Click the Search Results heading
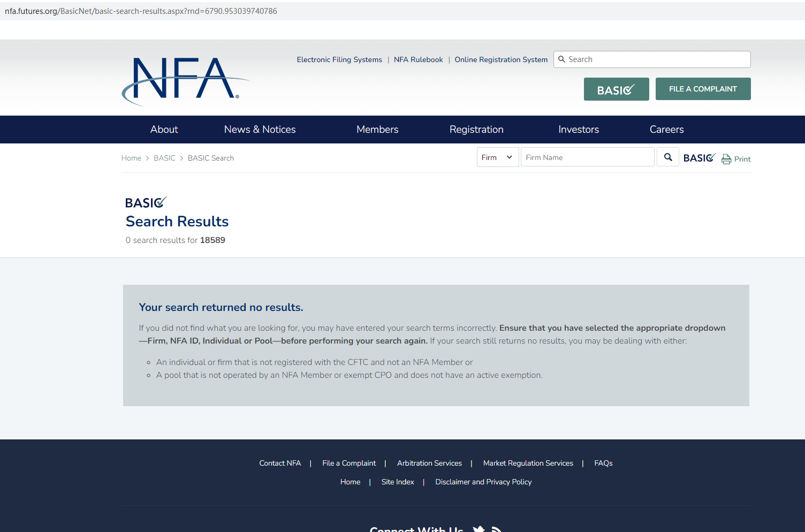This screenshot has height=532, width=805. click(x=177, y=222)
